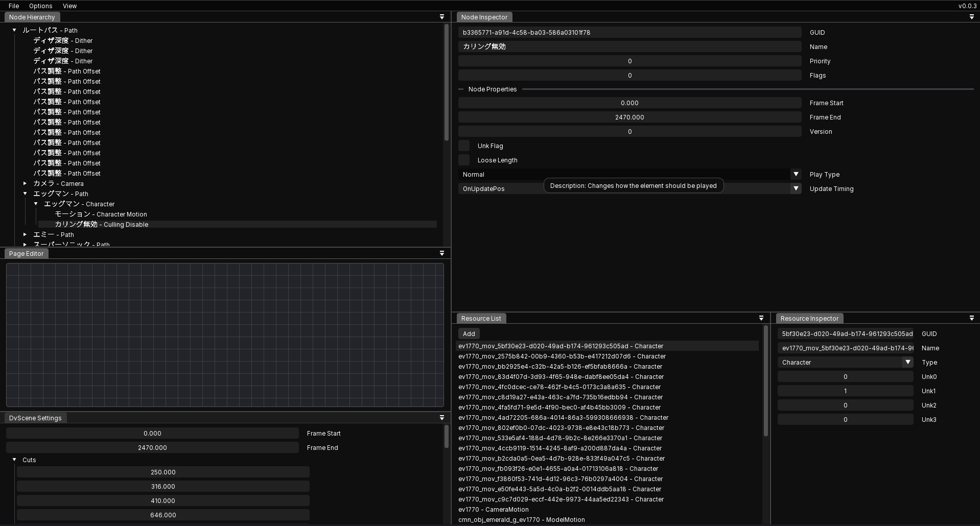980x526 pixels.
Task: Open the File menu
Action: click(14, 6)
